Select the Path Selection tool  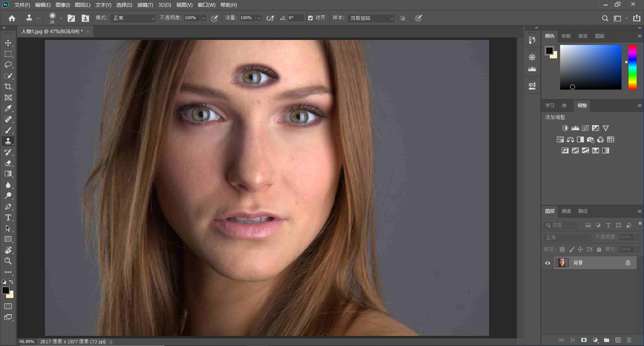tap(8, 229)
